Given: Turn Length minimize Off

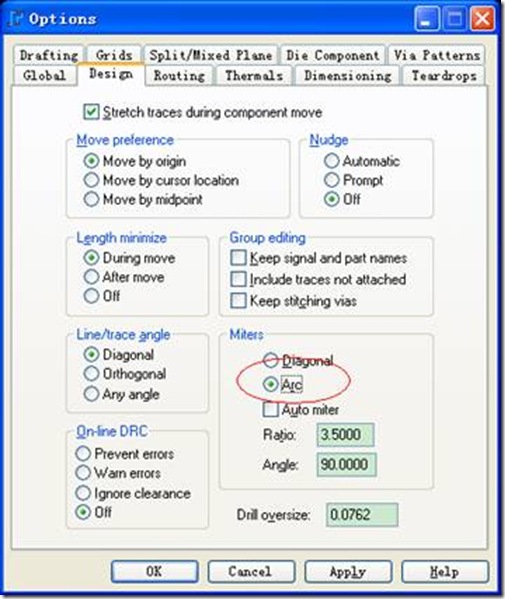Looking at the screenshot, I should click(x=91, y=296).
